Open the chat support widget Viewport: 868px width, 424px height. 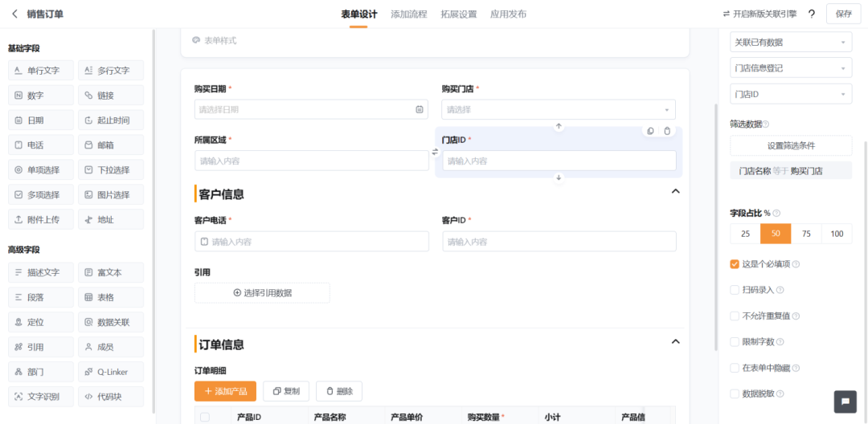[845, 402]
